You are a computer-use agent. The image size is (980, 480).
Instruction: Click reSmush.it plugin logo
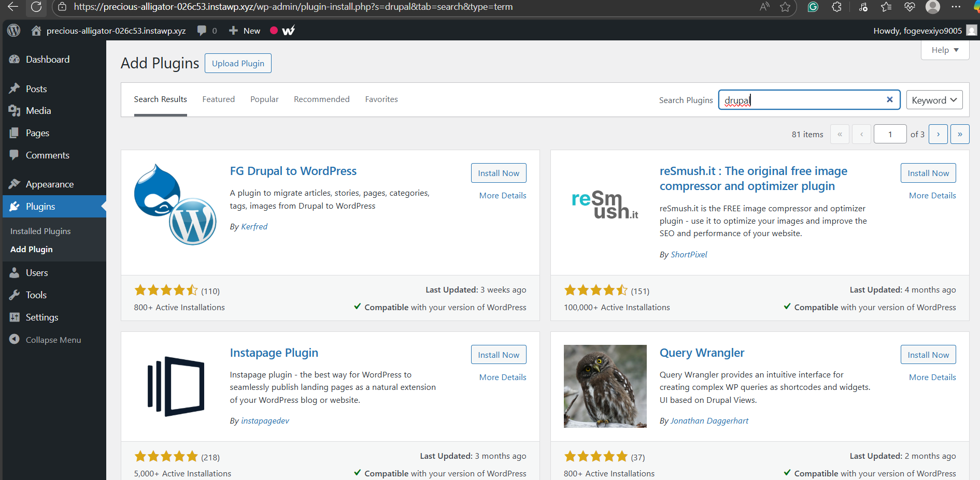[x=605, y=205]
